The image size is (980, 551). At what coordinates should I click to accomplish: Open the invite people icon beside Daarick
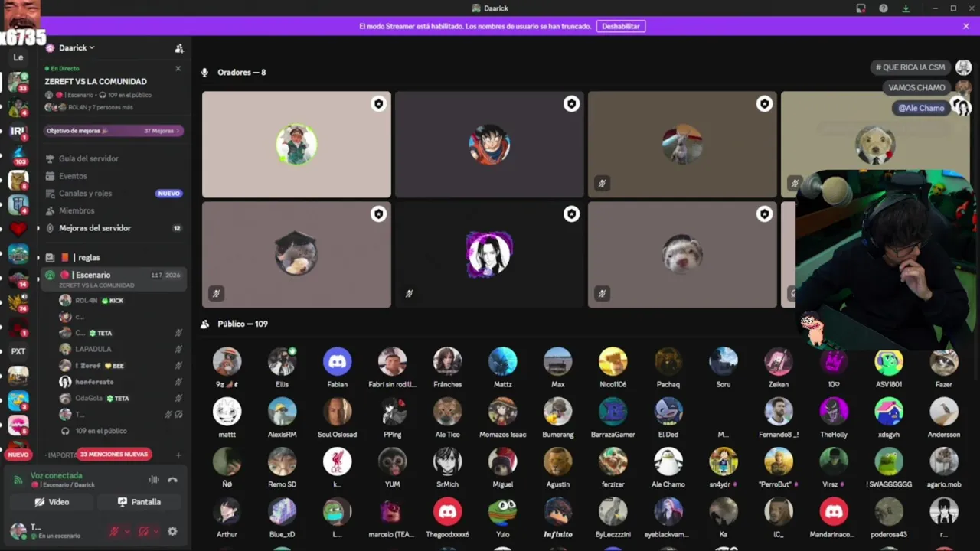(179, 48)
